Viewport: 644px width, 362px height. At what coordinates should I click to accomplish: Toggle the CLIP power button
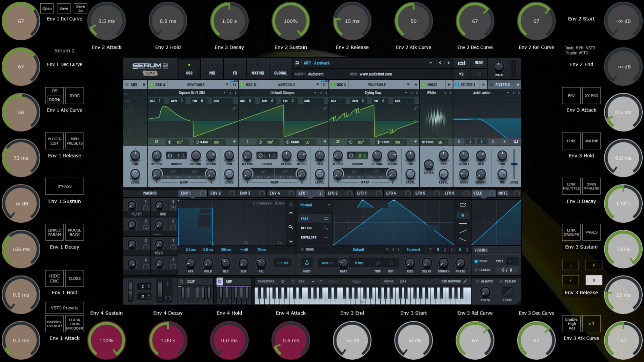click(x=181, y=281)
